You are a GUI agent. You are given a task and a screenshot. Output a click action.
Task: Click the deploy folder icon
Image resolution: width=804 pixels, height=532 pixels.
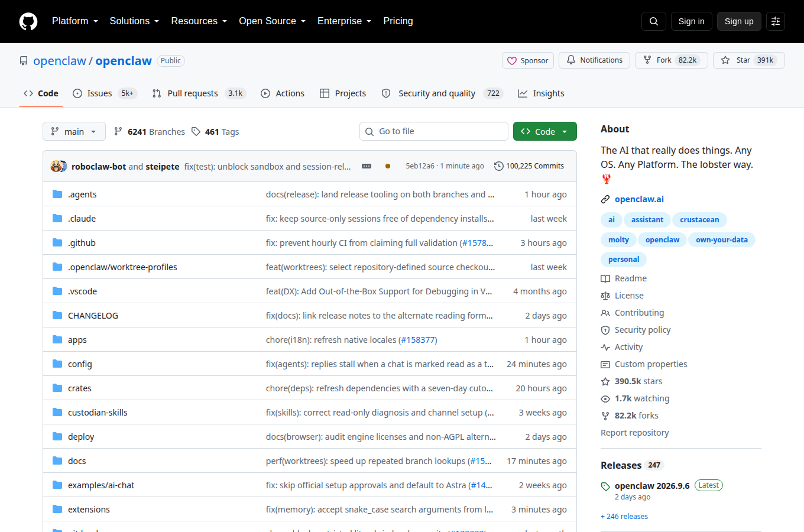57,436
